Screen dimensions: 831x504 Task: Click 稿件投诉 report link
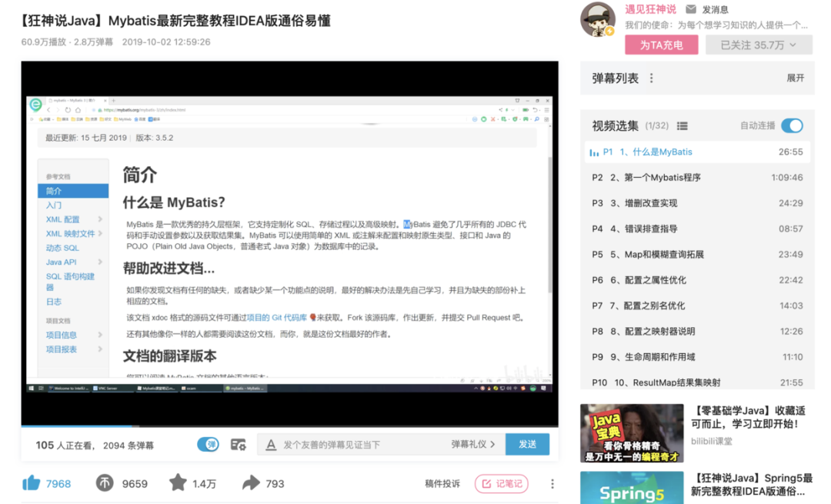point(442,483)
